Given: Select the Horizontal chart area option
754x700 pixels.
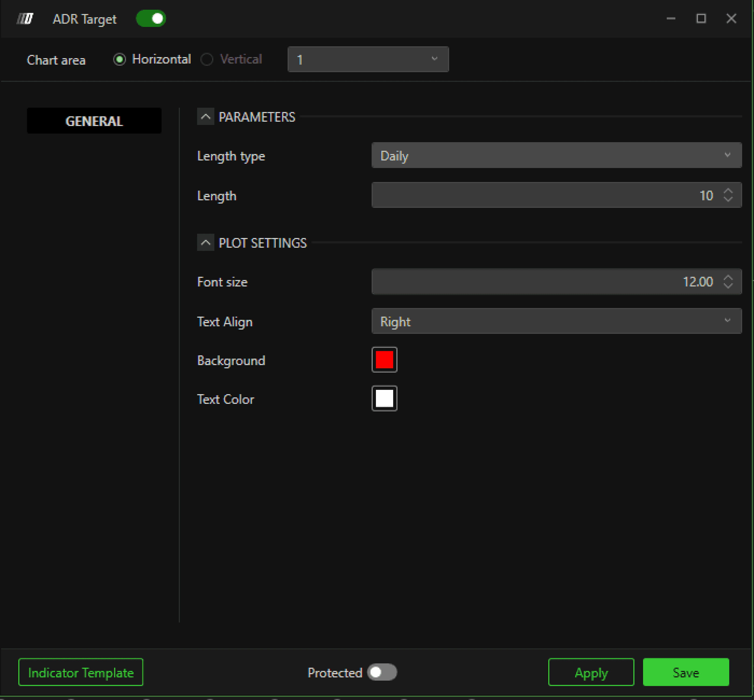Looking at the screenshot, I should (120, 59).
